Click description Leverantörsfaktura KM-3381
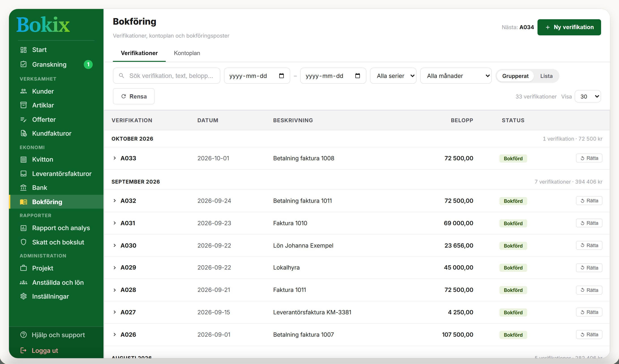 click(312, 312)
